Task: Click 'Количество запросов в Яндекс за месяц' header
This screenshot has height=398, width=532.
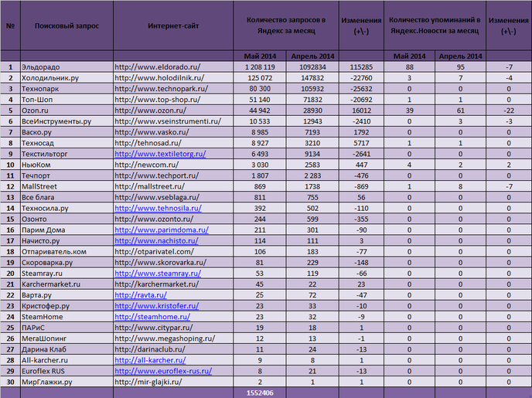Action: point(286,26)
